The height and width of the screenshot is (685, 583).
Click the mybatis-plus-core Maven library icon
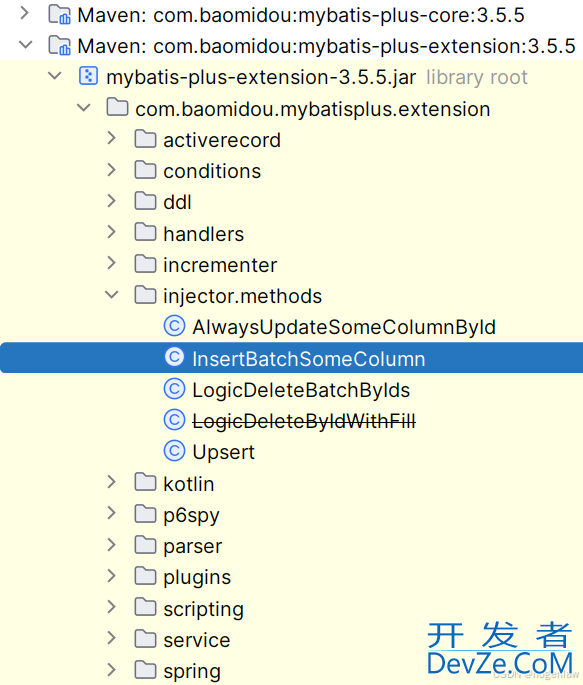pyautogui.click(x=59, y=14)
